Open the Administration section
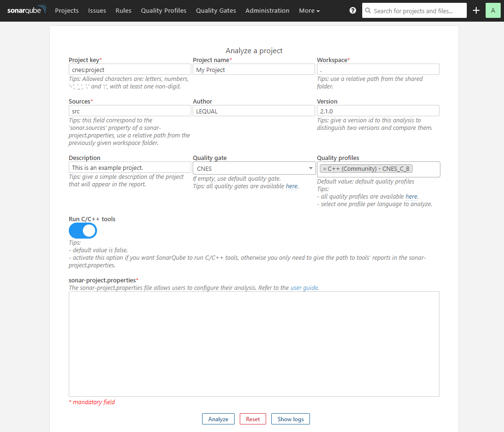Screen dimensions: 504x432 tap(268, 11)
